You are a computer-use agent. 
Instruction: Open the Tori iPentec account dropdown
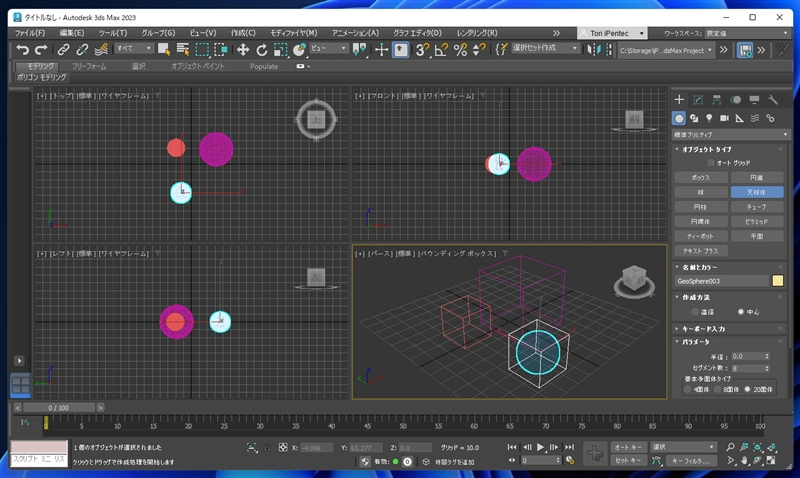612,33
